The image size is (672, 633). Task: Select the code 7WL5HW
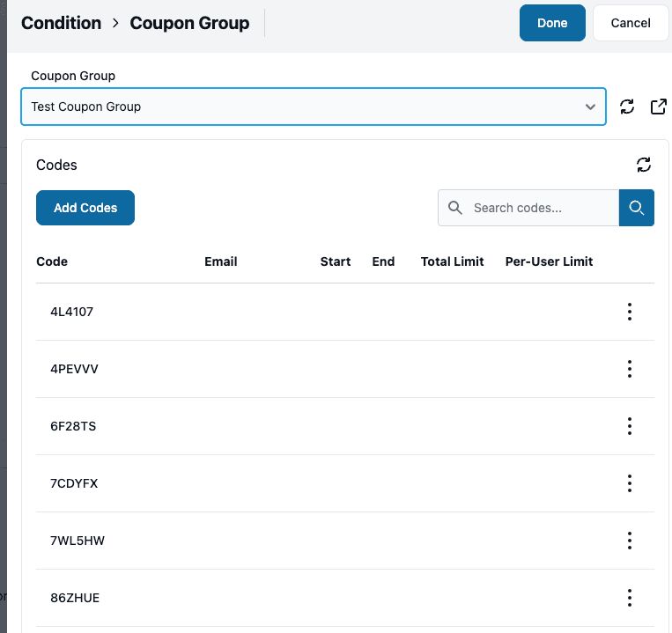(x=78, y=541)
